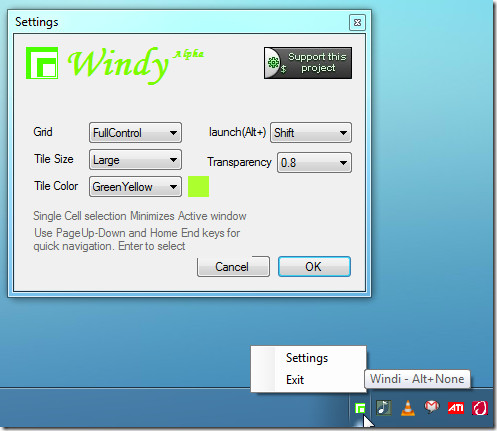The height and width of the screenshot is (431, 497).
Task: Open the Tile Color GreenYellow dropdown
Action: (135, 187)
